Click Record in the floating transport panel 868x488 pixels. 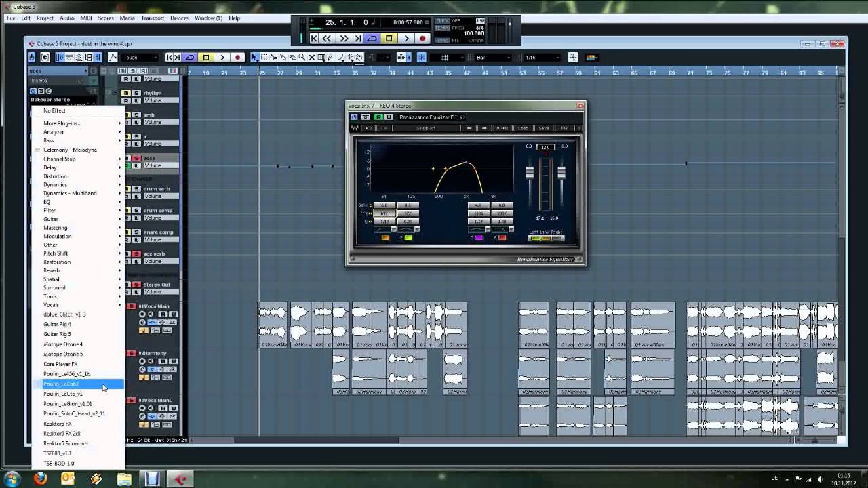point(422,39)
